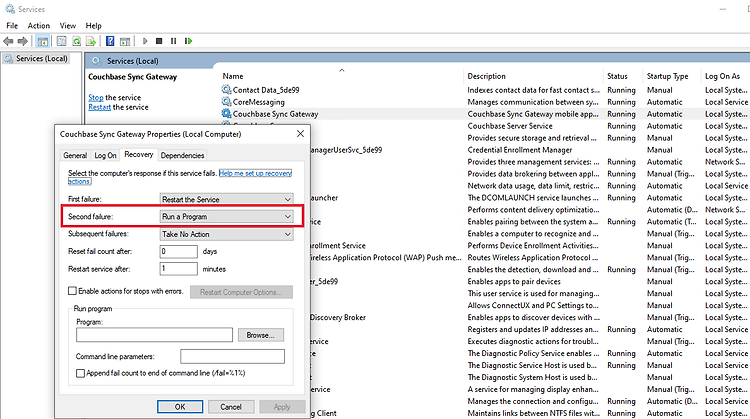750x419 pixels.
Task: Click the Apply button
Action: [282, 407]
